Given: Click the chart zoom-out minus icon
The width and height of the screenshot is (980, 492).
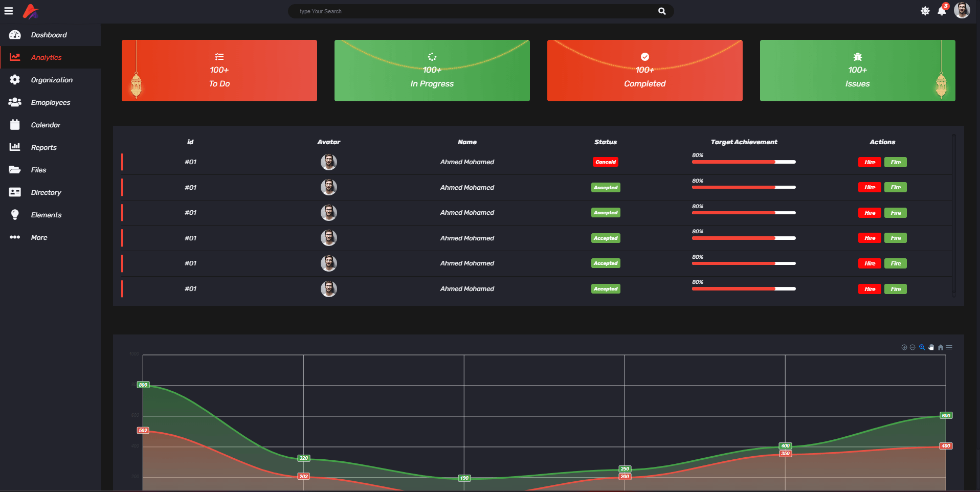Looking at the screenshot, I should 912,347.
